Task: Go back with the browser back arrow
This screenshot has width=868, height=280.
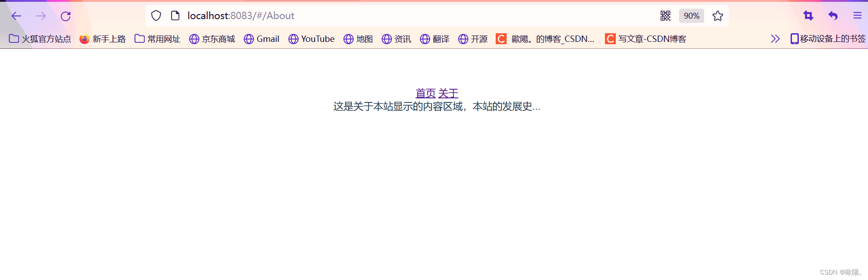Action: (16, 16)
